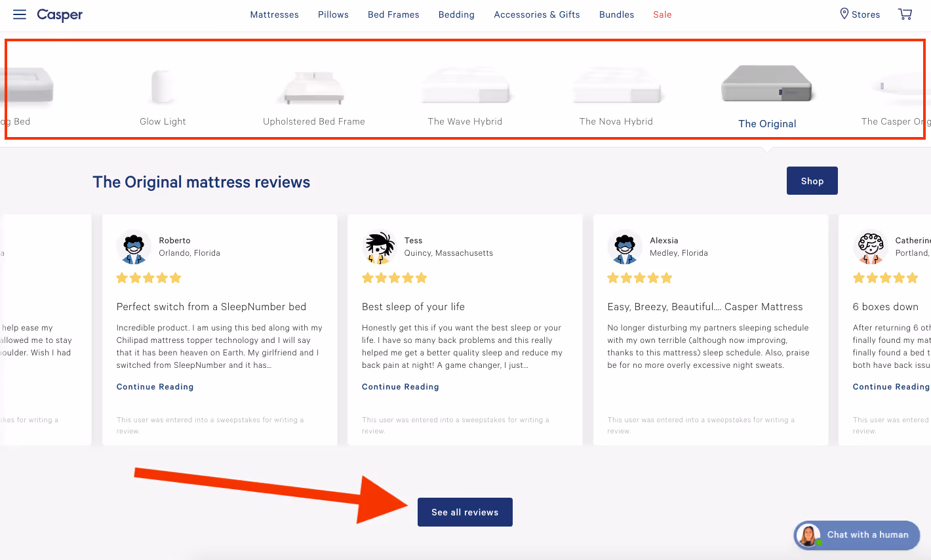
Task: Click the Shop button
Action: tap(812, 181)
